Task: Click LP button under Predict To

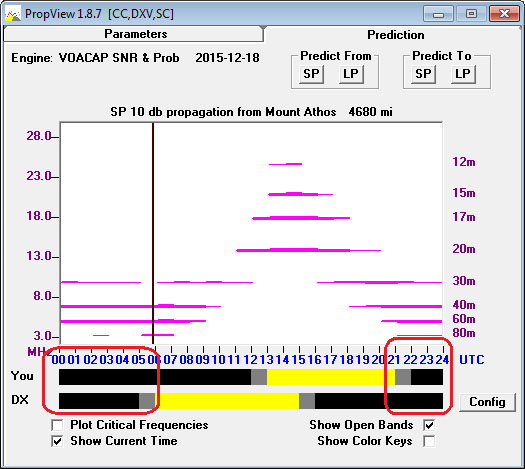Action: [x=463, y=74]
